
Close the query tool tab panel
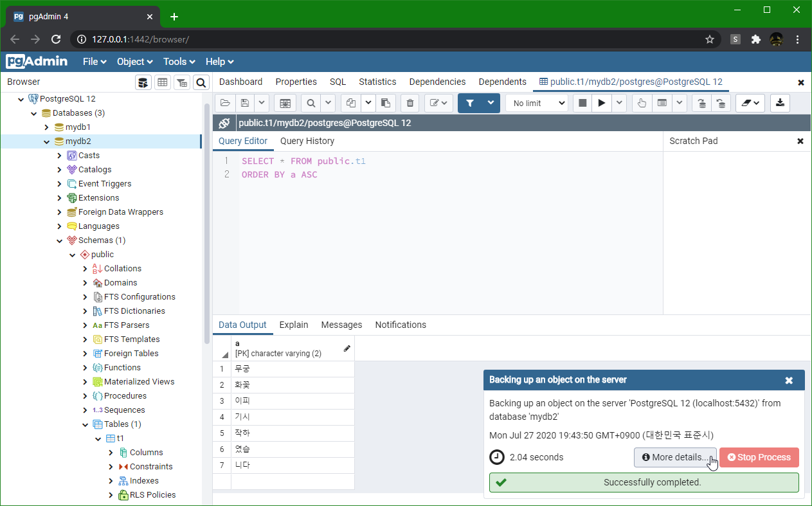pyautogui.click(x=801, y=82)
